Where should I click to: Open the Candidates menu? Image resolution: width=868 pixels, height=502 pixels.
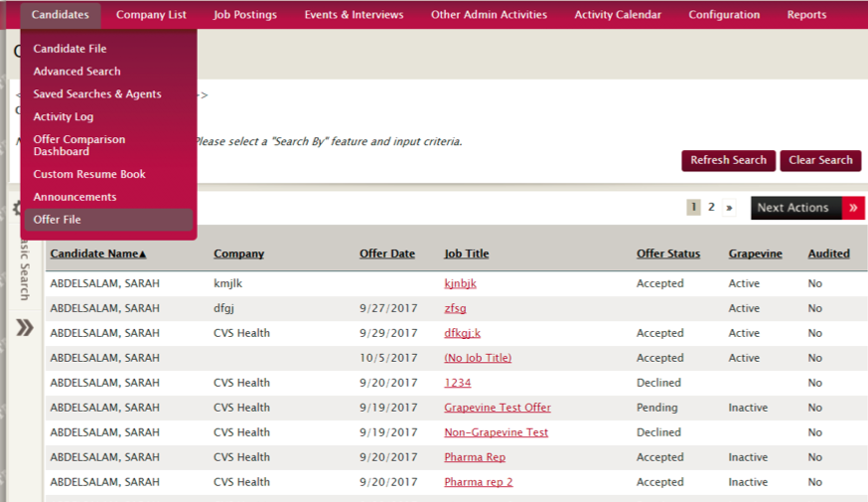[x=61, y=14]
